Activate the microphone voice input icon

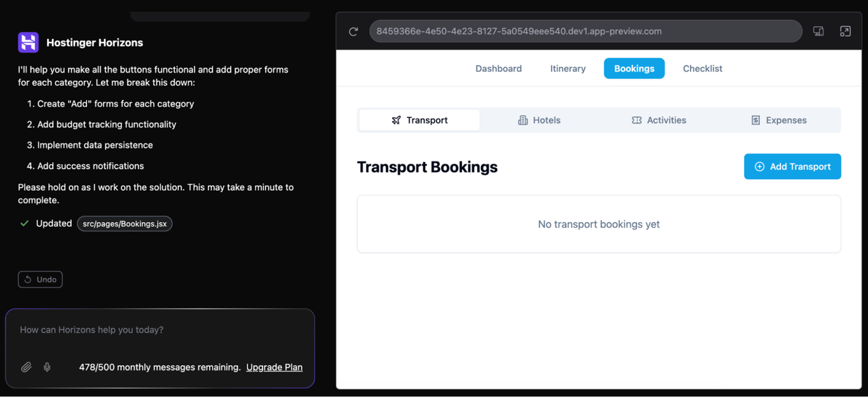pyautogui.click(x=46, y=367)
